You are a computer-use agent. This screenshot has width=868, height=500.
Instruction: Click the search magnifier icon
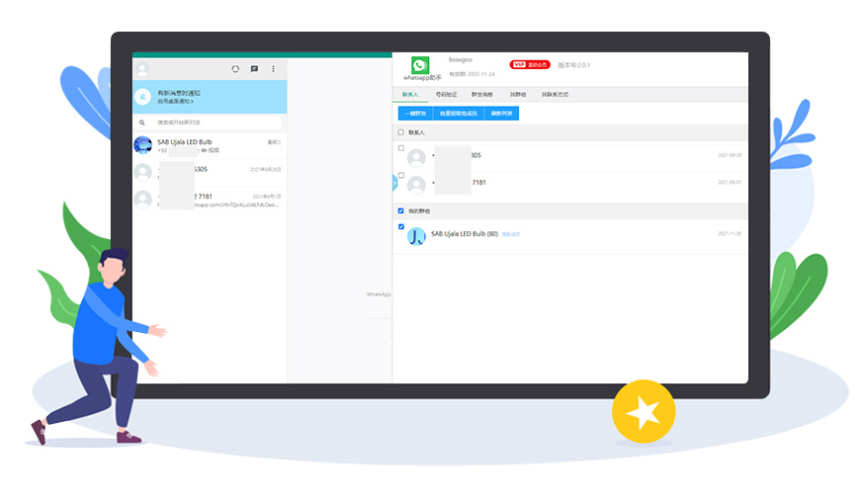[142, 123]
